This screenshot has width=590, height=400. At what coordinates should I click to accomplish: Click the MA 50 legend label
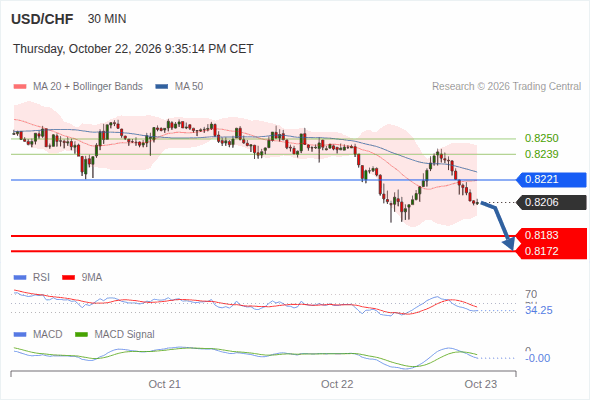point(189,87)
